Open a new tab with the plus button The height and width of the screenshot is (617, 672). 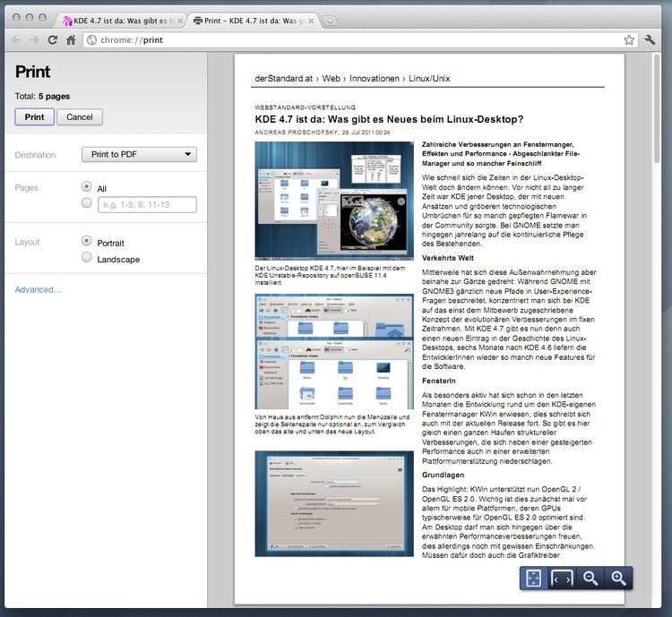[x=331, y=20]
